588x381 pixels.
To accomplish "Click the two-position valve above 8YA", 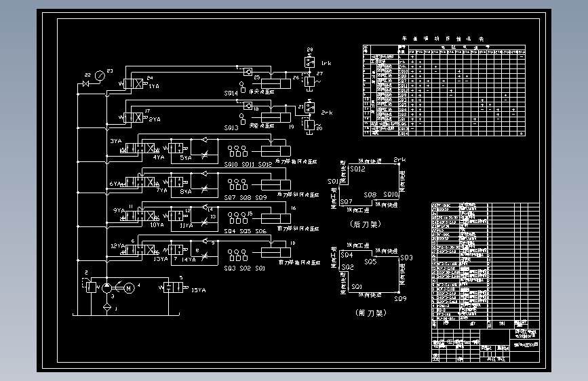I will 176,182.
